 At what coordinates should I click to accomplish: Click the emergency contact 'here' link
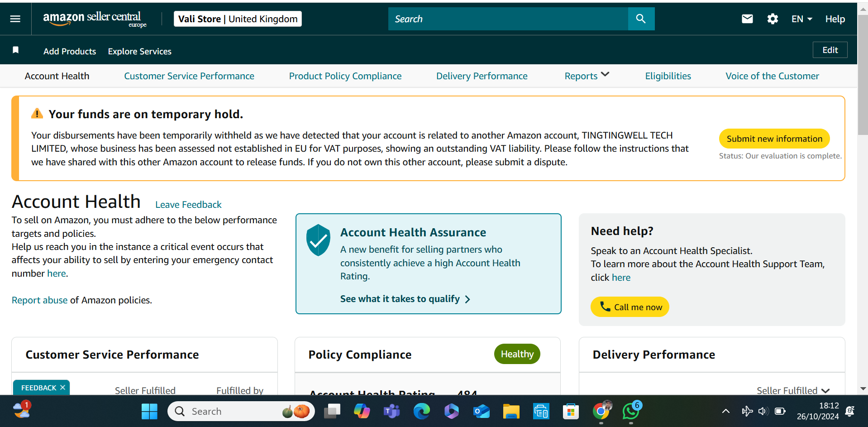pyautogui.click(x=57, y=273)
